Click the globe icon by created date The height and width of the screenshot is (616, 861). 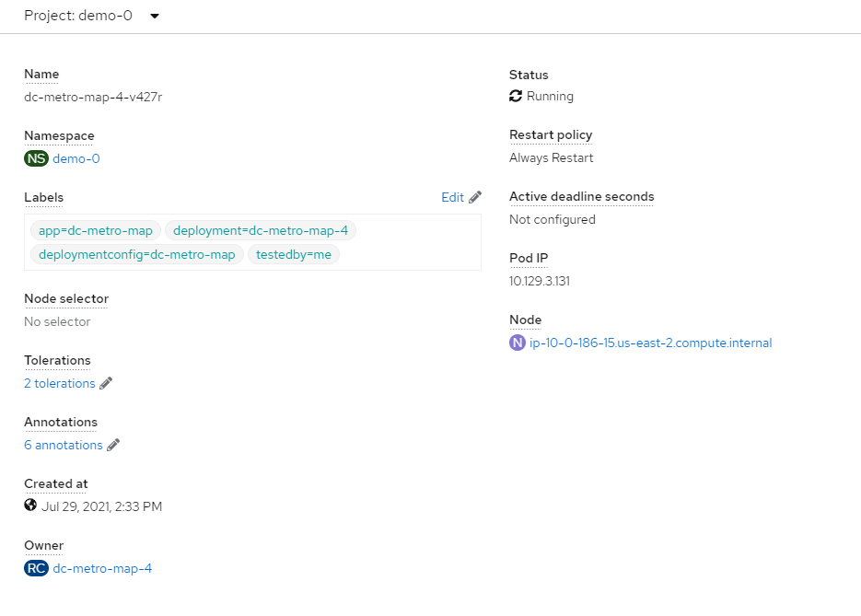30,506
